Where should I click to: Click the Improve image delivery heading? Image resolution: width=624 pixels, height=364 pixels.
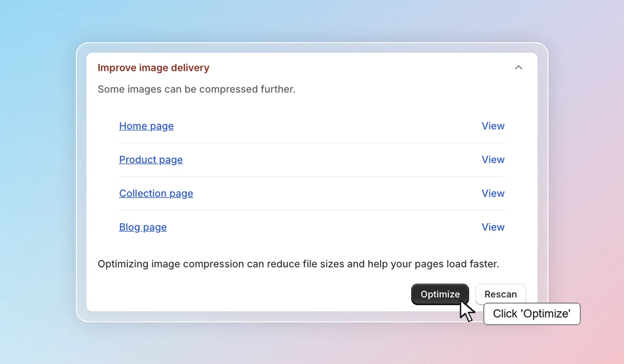(x=154, y=68)
